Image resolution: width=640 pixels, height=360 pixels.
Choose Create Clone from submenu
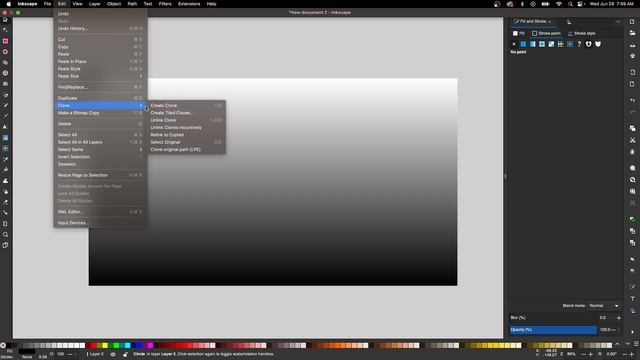[x=187, y=105]
